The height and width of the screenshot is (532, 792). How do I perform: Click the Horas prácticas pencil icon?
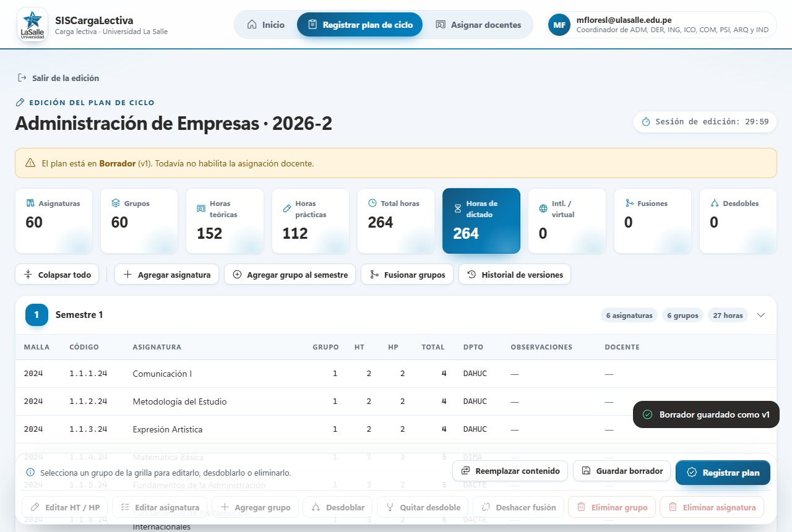(x=286, y=208)
